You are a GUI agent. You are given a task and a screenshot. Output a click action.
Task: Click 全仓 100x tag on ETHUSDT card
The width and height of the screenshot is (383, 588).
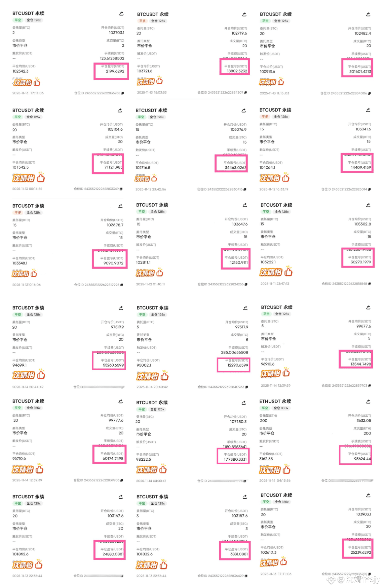(281, 408)
